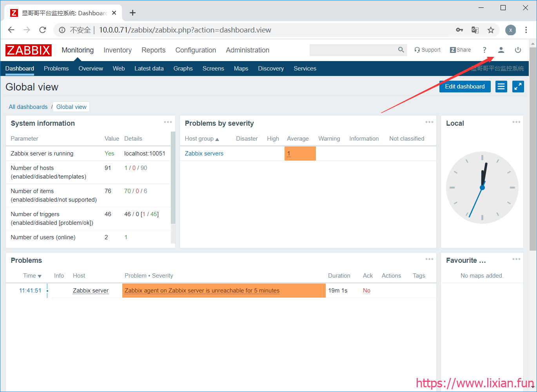Click the localhost:10051 details text

[x=145, y=154]
